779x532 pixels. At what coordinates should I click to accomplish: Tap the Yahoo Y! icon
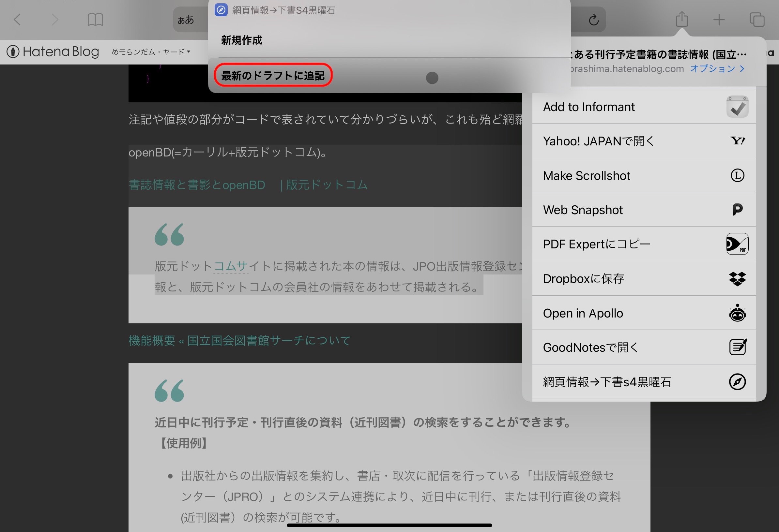[x=737, y=141]
